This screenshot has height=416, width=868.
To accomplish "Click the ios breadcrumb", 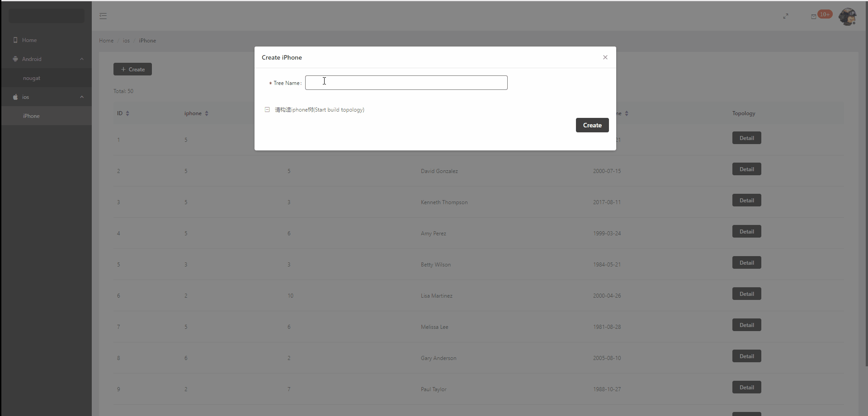I will [x=126, y=41].
